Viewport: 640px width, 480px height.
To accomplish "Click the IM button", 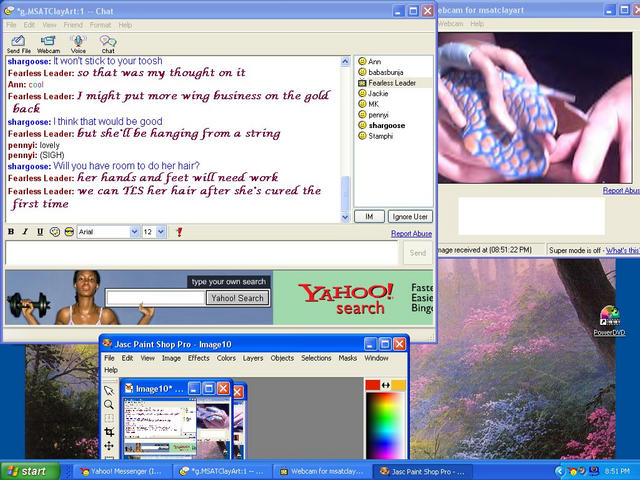I will pyautogui.click(x=369, y=217).
